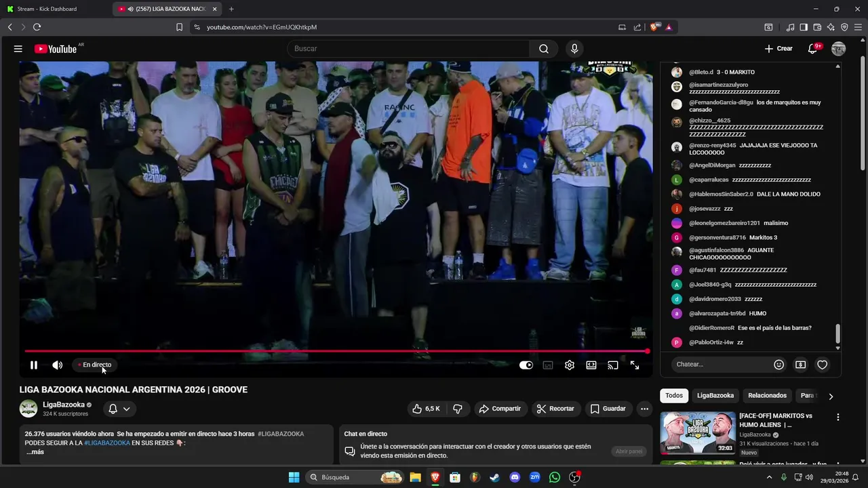Send a heart reaction in chat

[822, 365]
